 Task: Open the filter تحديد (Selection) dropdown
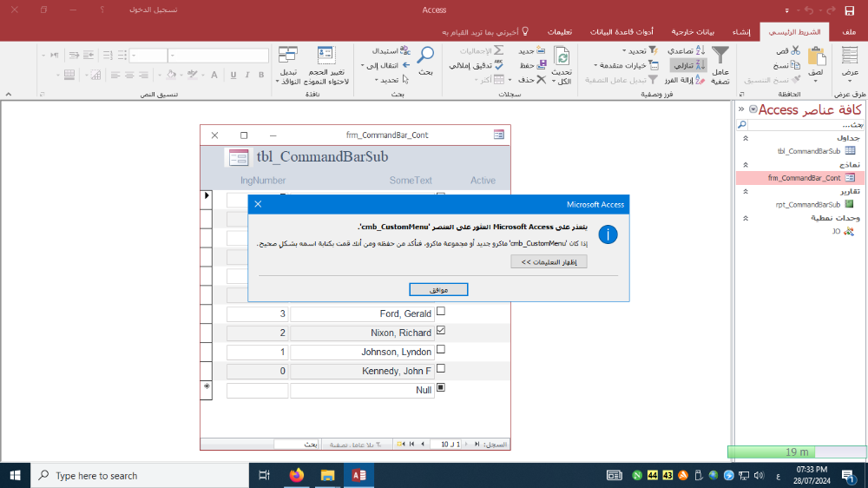point(640,50)
